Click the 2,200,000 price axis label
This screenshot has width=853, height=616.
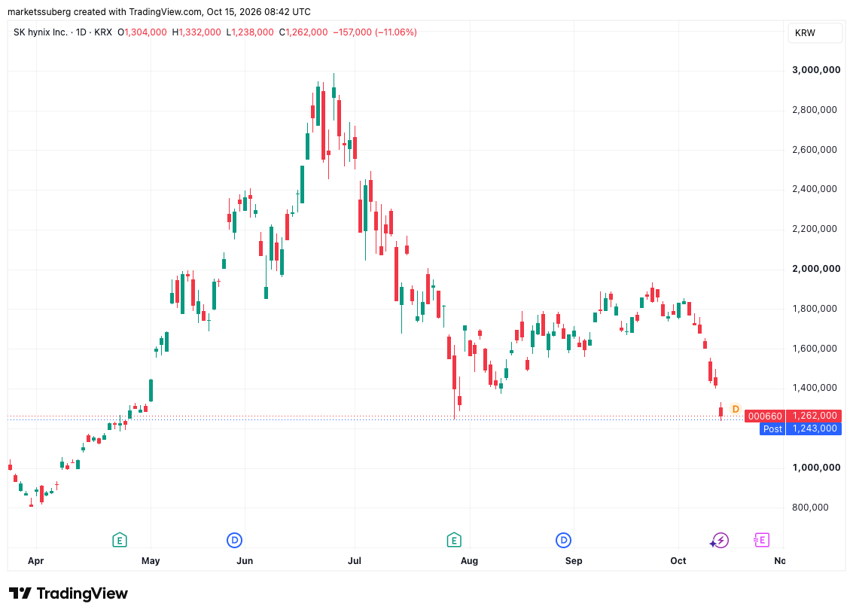coord(815,229)
